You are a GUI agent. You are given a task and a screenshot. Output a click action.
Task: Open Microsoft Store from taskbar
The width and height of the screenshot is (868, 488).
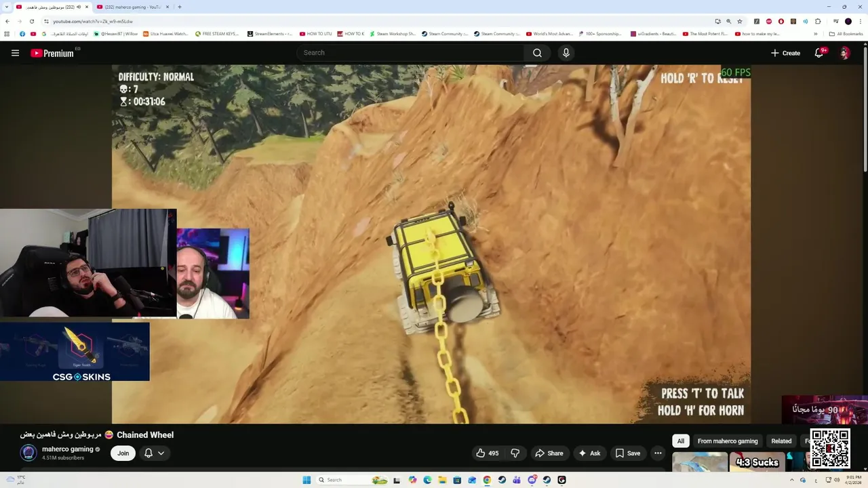pyautogui.click(x=457, y=480)
